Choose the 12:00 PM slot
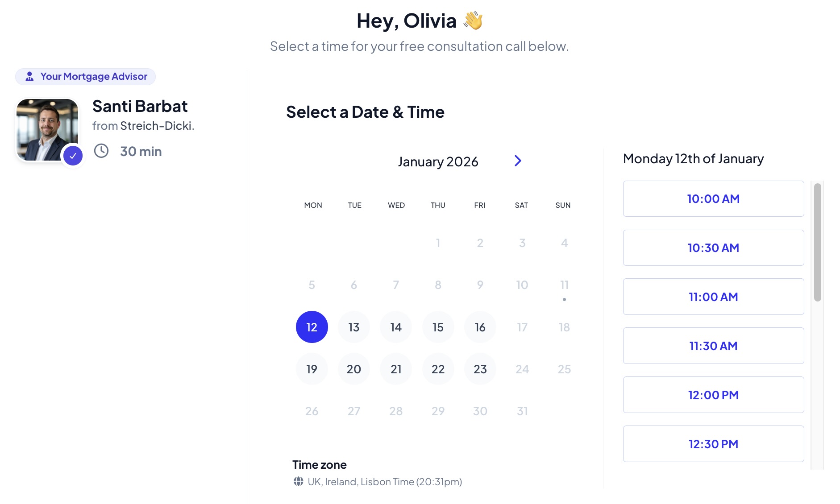840x504 pixels. click(x=713, y=394)
